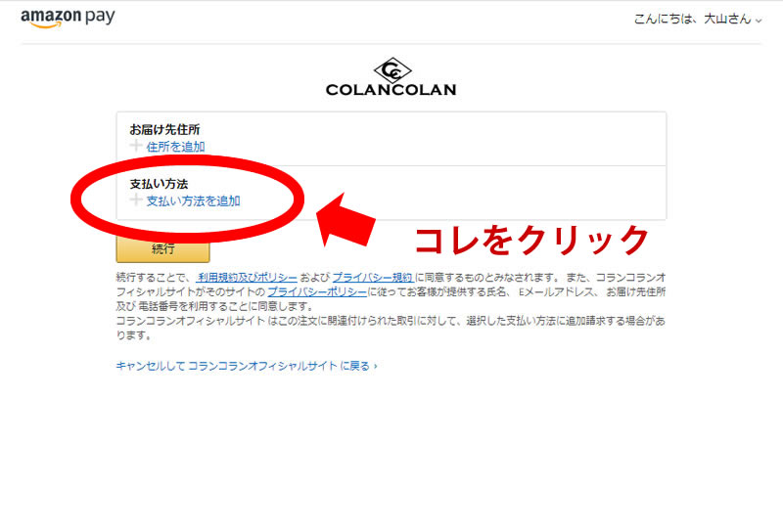Select the お届け先住所 section heading
The width and height of the screenshot is (783, 532).
[x=164, y=129]
